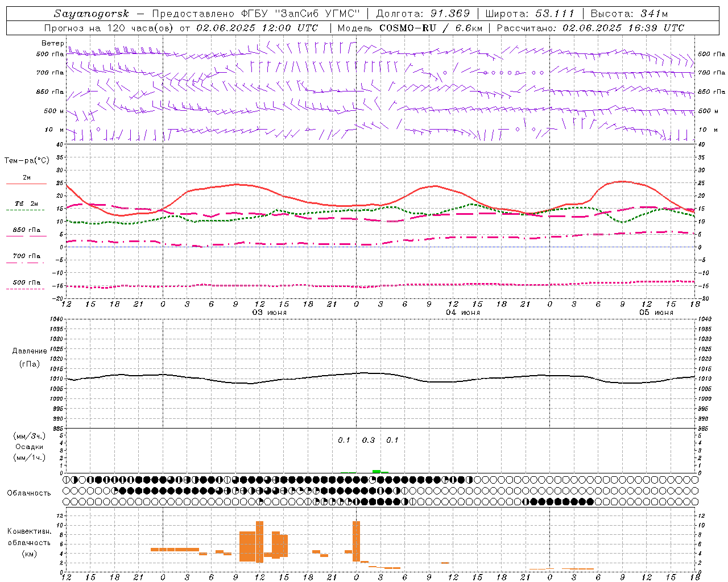Click the 'Осадки' precipitation label
Image resolution: width=728 pixels, height=582 pixels.
point(30,447)
